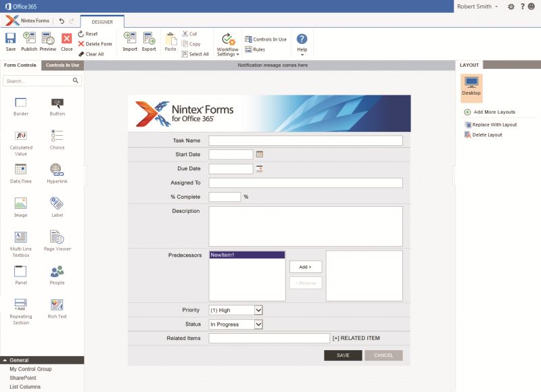Select the Desktop layout thumbnail
This screenshot has height=392, width=541.
click(471, 87)
